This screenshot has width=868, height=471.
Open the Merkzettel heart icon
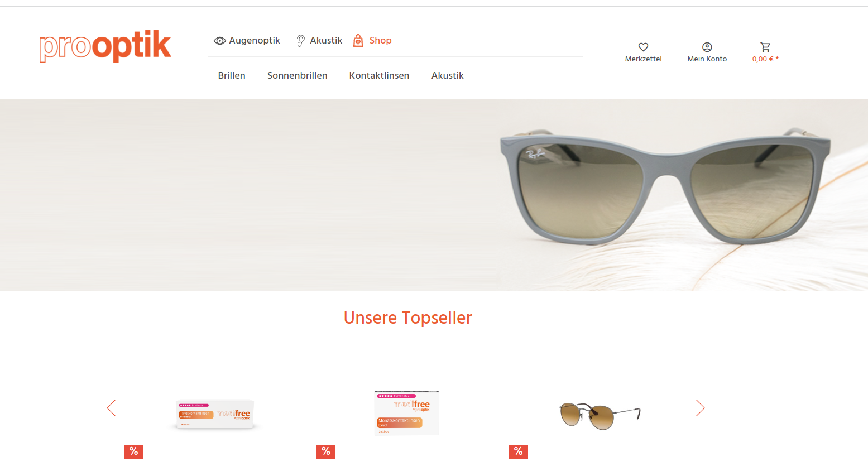[x=643, y=47]
